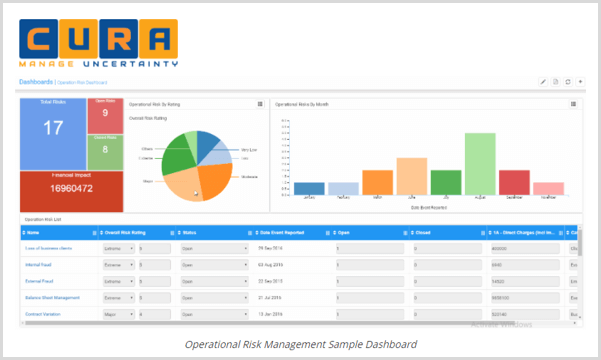The width and height of the screenshot is (601, 360).
Task: Click the sort arrows on the Open column
Action: tap(335, 233)
